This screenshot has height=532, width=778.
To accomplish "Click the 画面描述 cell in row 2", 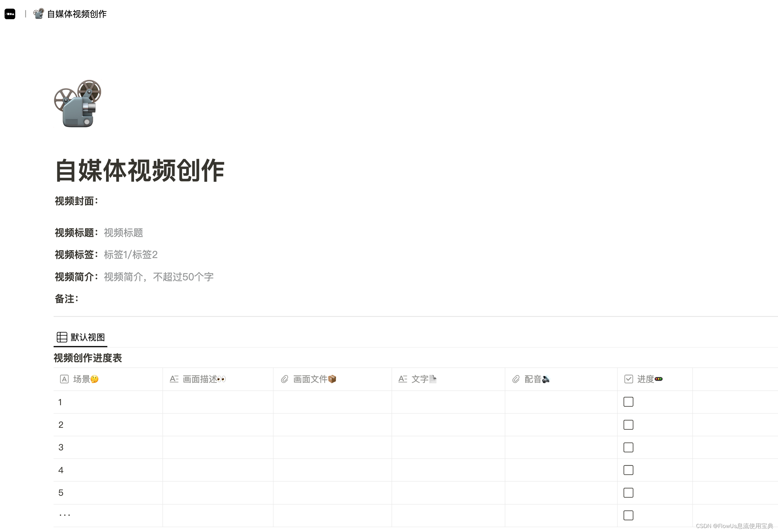I will (217, 424).
